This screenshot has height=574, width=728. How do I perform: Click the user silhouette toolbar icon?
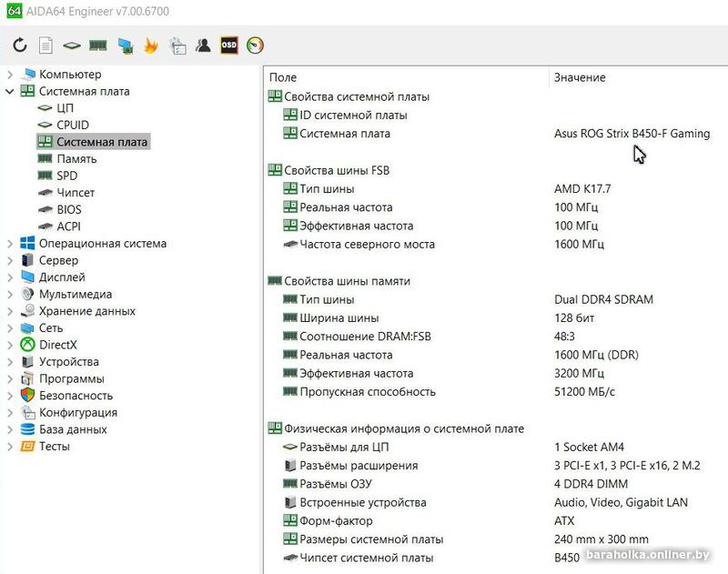(x=203, y=45)
